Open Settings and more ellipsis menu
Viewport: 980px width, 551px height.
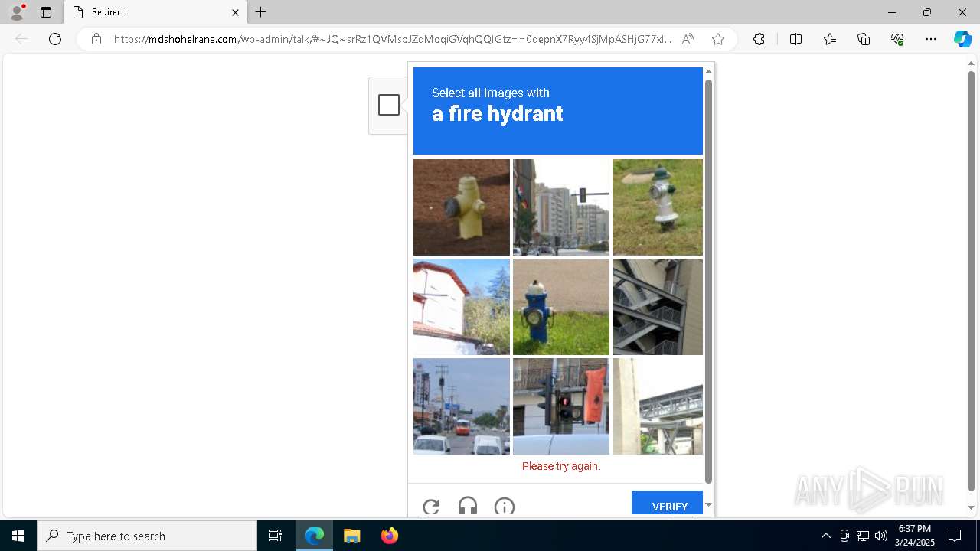point(931,39)
